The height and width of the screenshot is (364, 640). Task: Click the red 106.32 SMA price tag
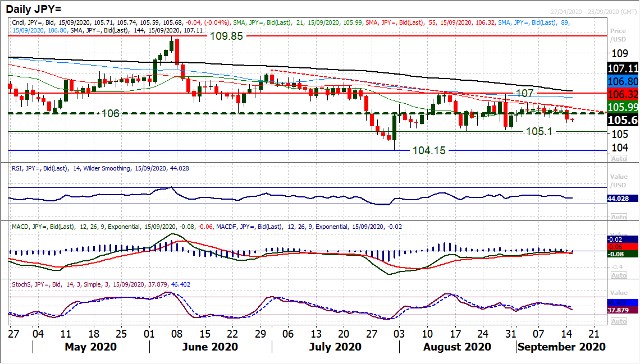[x=624, y=94]
